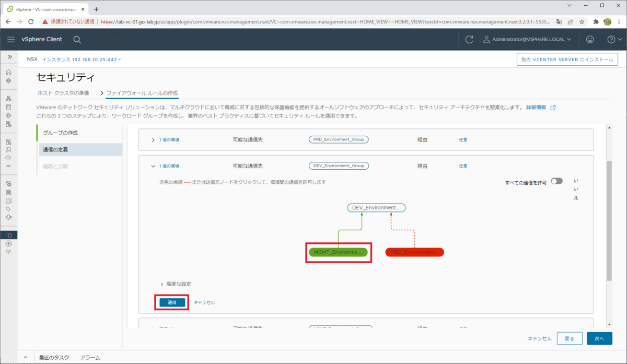Viewport: 627px width, 364px height.
Task: Open the help question mark menu
Action: pyautogui.click(x=614, y=39)
